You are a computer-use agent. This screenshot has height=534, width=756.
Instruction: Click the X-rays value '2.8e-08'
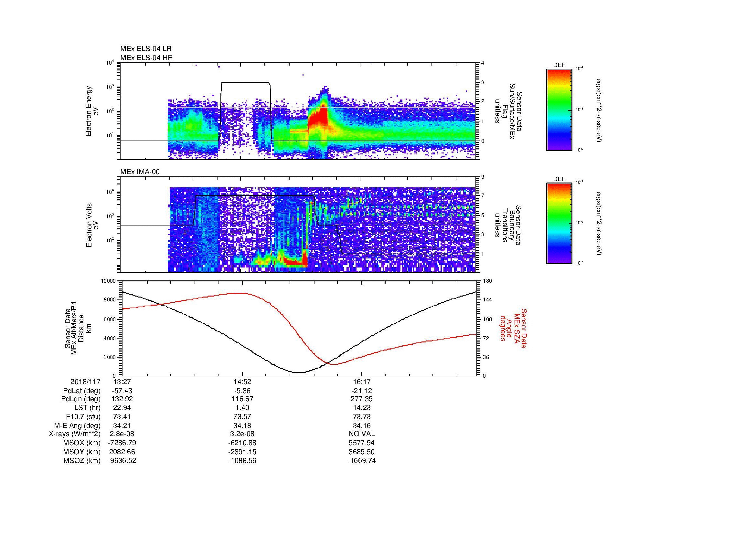tap(122, 434)
